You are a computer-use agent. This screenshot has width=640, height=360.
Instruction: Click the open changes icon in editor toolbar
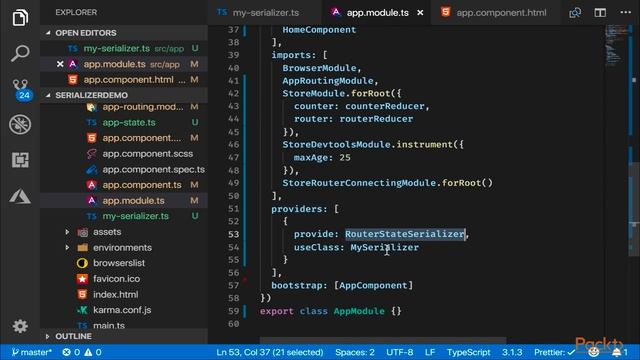pyautogui.click(x=575, y=13)
